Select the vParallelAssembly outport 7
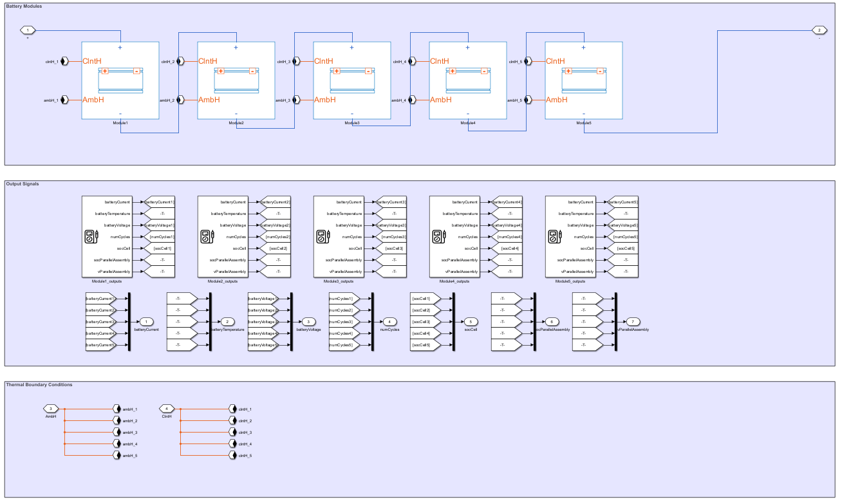The width and height of the screenshot is (842, 504). click(x=633, y=322)
